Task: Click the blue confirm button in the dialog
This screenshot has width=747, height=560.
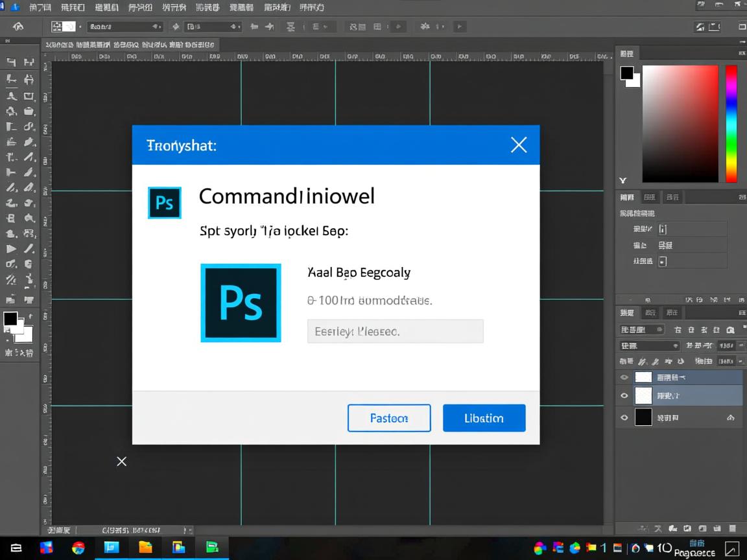Action: (x=484, y=417)
